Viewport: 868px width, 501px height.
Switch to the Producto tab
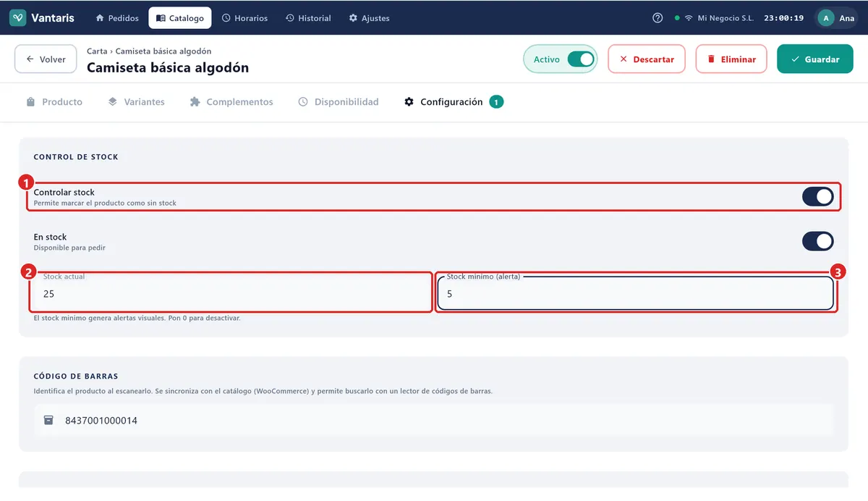[54, 102]
